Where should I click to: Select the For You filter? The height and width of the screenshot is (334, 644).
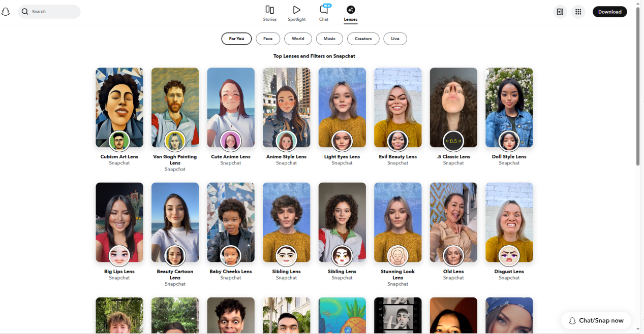tap(236, 39)
